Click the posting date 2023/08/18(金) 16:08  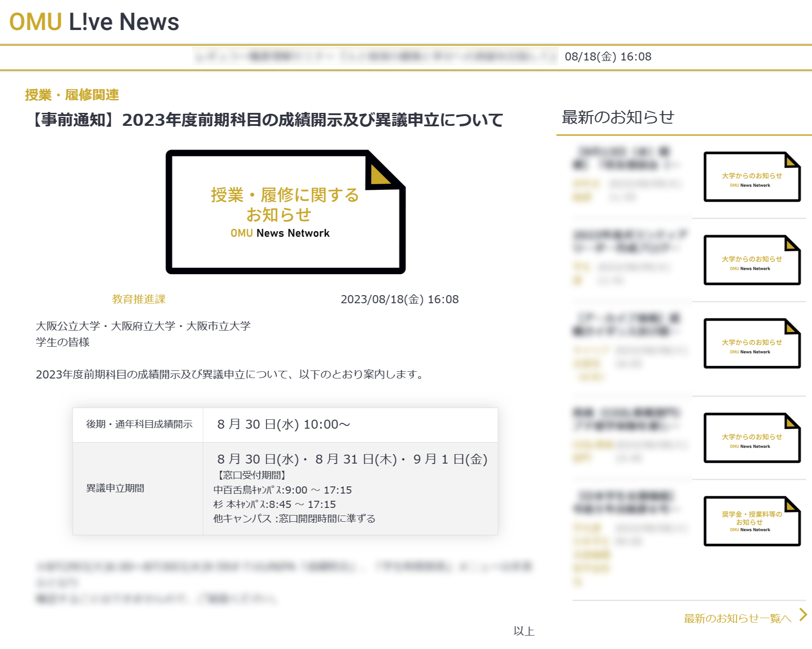pyautogui.click(x=400, y=299)
